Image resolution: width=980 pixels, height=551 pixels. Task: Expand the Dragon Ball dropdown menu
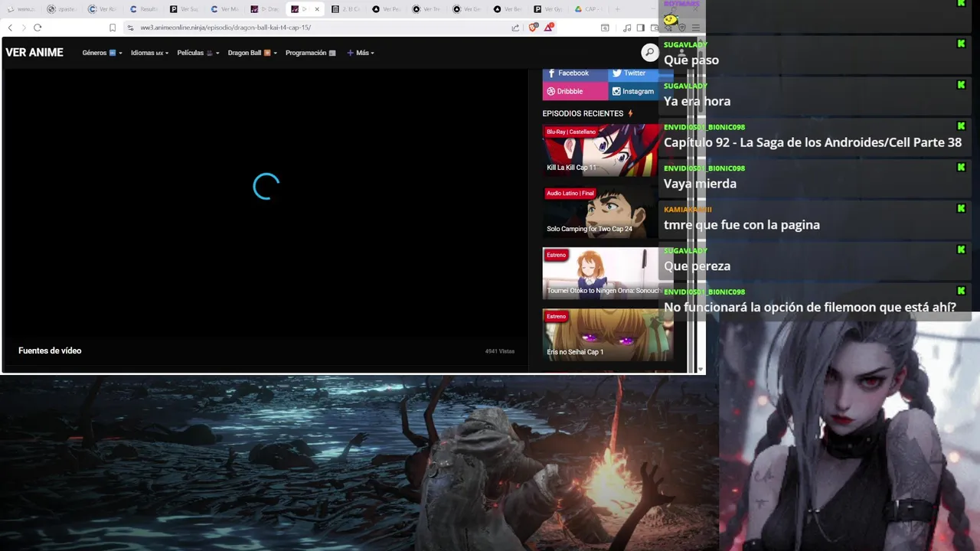click(x=252, y=53)
